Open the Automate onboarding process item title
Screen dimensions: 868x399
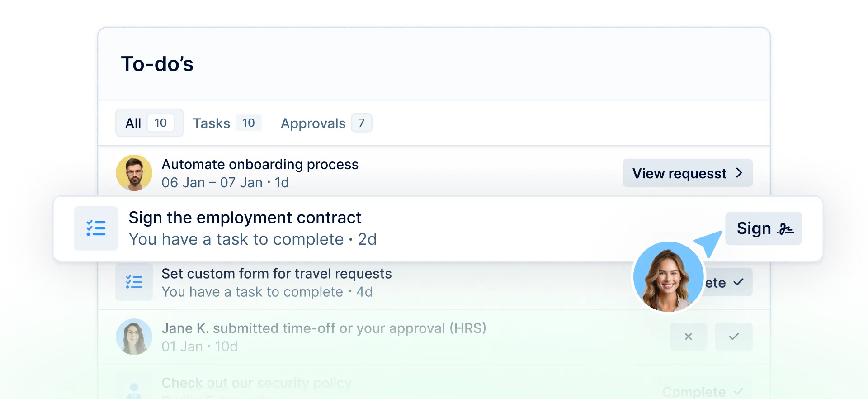click(260, 165)
